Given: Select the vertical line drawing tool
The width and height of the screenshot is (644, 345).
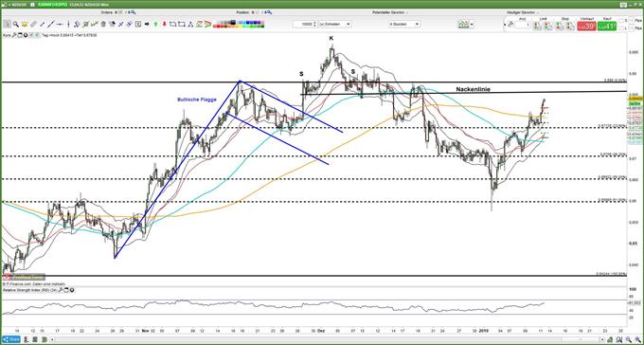Looking at the screenshot, I should (68, 25).
